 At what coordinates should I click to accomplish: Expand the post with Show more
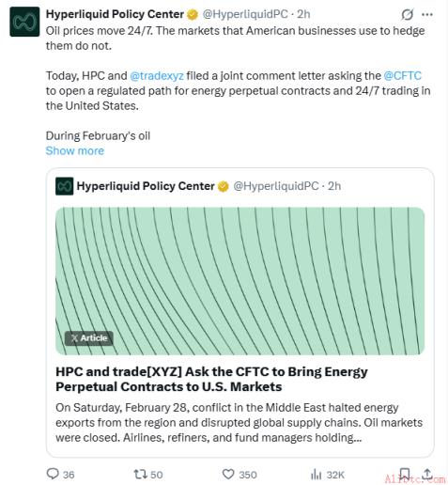pyautogui.click(x=75, y=151)
